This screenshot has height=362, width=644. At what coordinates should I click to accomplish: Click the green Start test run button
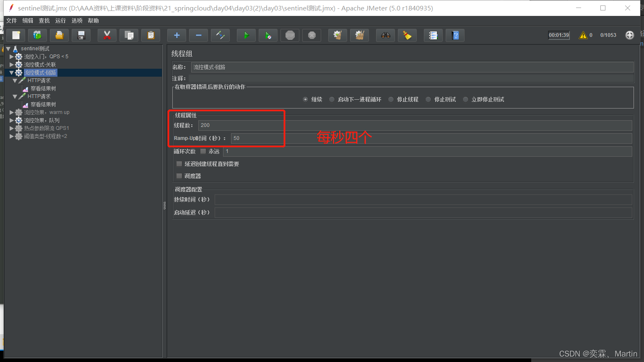point(246,36)
